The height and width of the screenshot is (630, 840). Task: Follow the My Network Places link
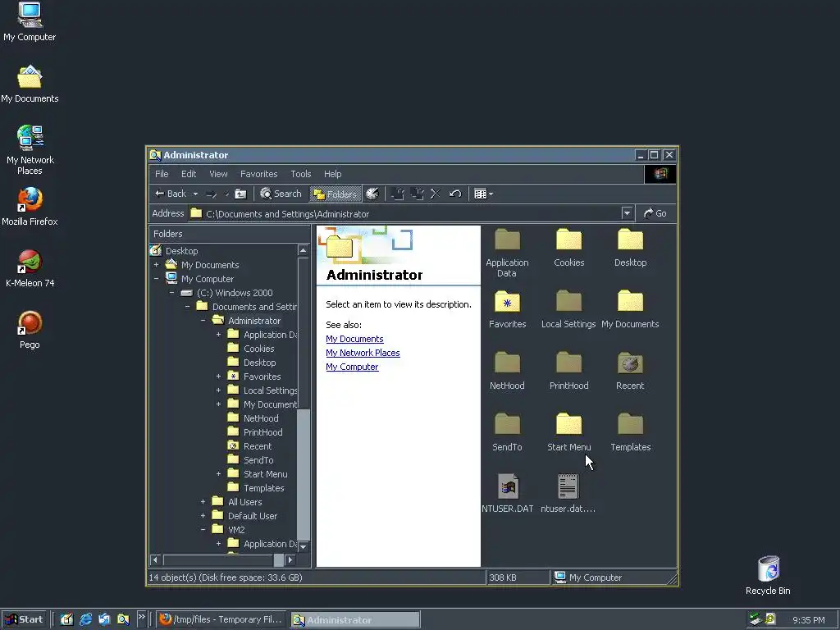[x=363, y=353]
